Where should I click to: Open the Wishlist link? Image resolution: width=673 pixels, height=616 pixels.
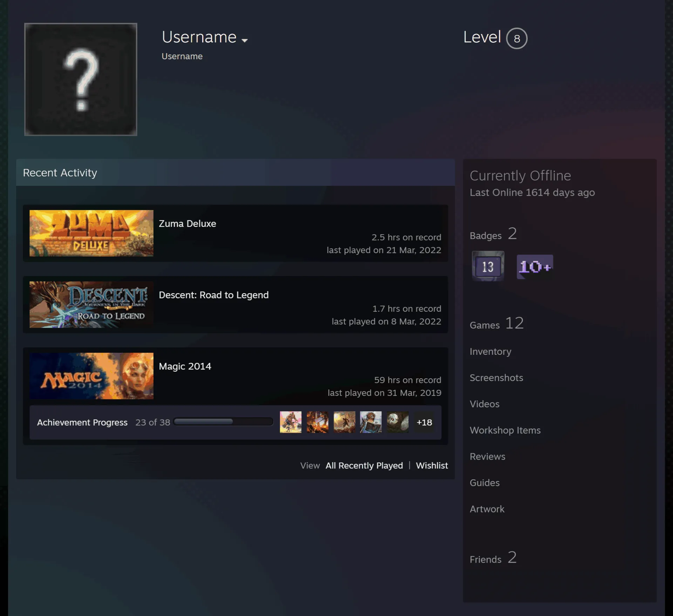click(432, 466)
